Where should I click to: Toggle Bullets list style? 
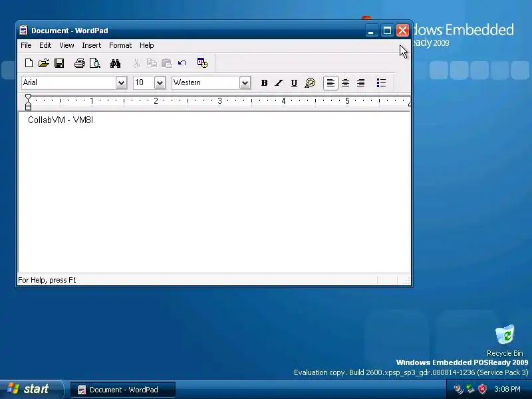tap(381, 82)
